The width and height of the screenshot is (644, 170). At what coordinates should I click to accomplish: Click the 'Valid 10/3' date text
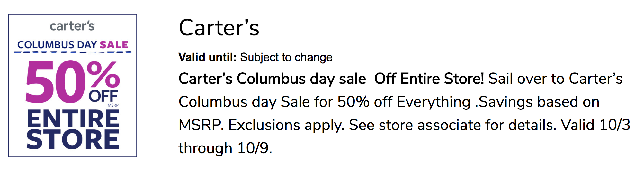(x=595, y=125)
